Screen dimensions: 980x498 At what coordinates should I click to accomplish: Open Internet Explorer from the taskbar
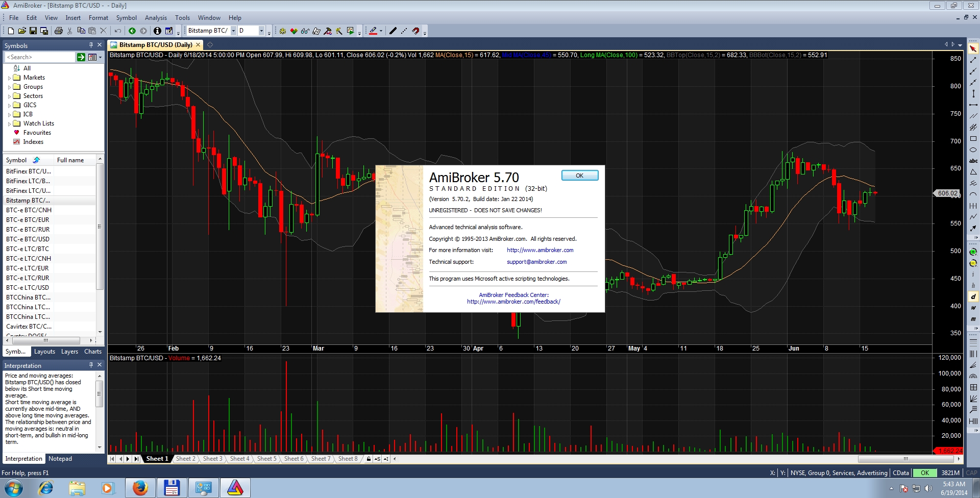tap(45, 488)
